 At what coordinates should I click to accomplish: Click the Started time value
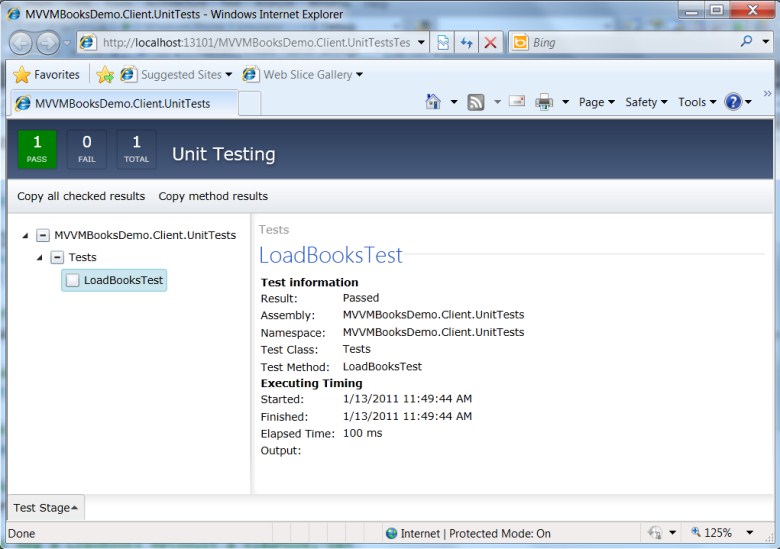tap(407, 399)
